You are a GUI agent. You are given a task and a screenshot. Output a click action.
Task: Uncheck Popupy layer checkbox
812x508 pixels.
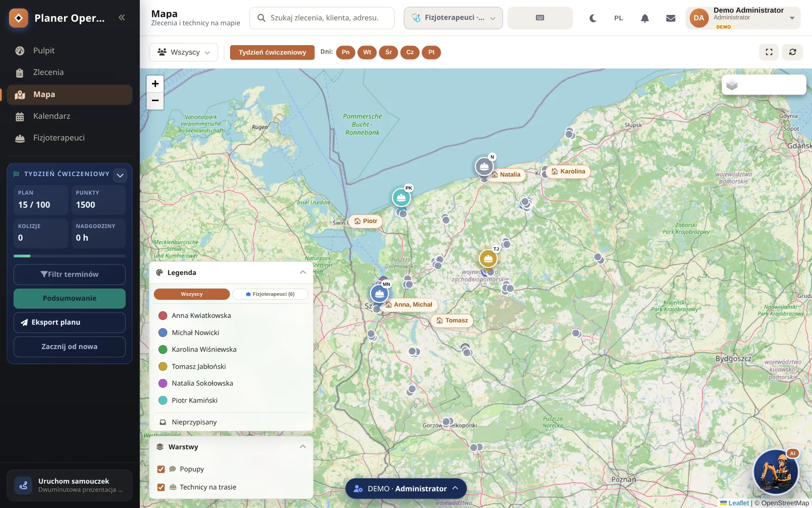(161, 469)
